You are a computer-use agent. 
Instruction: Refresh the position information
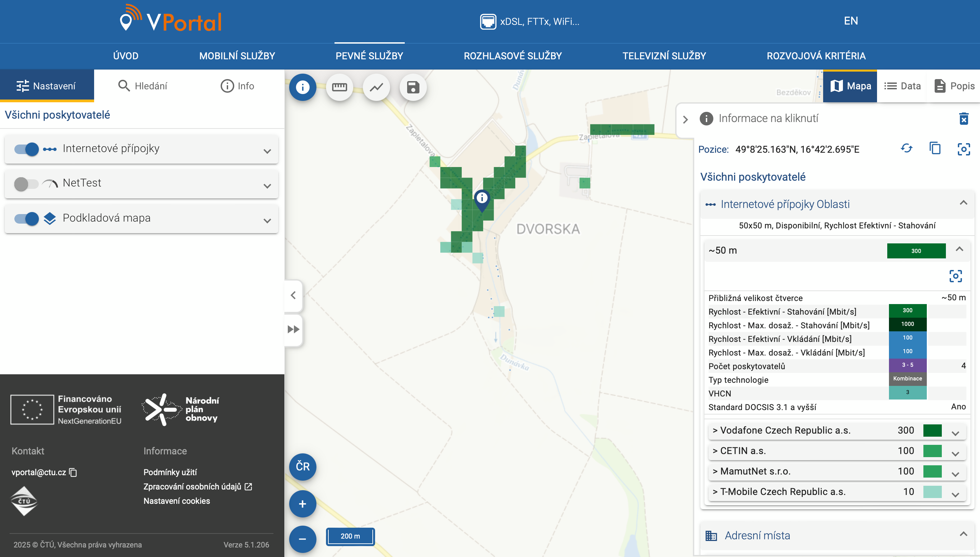[x=907, y=148]
